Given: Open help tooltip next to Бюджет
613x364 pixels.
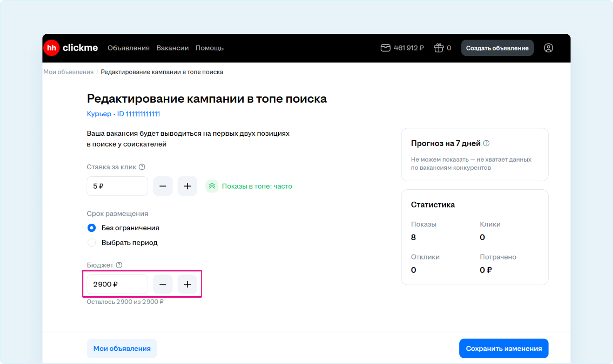Looking at the screenshot, I should pos(119,265).
